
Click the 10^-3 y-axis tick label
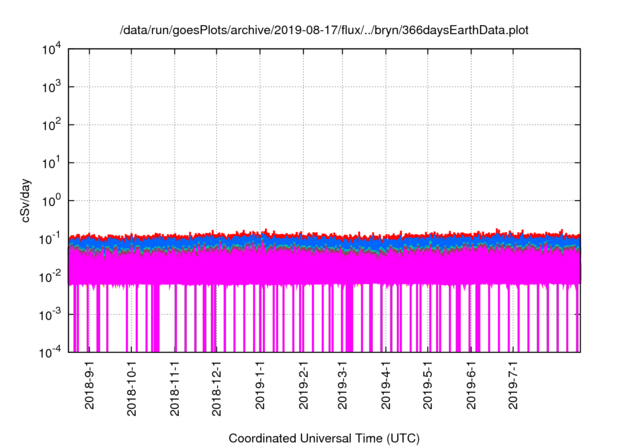click(50, 315)
